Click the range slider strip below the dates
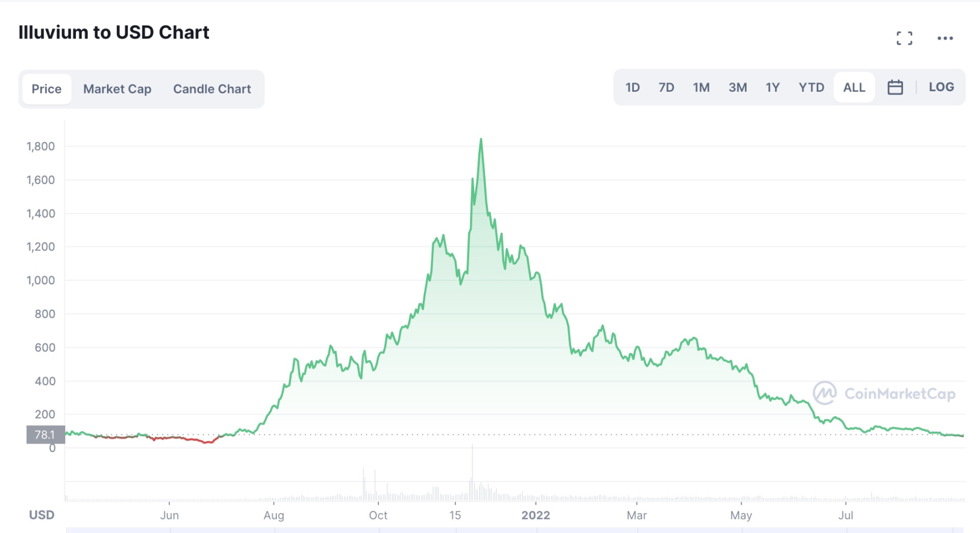The height and width of the screenshot is (533, 980). tap(514, 530)
